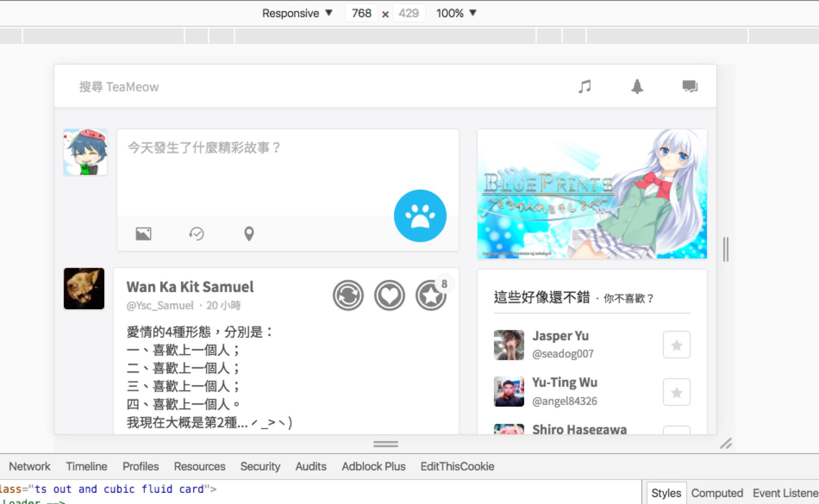
Task: Open the Computed styles tab
Action: [x=717, y=493]
